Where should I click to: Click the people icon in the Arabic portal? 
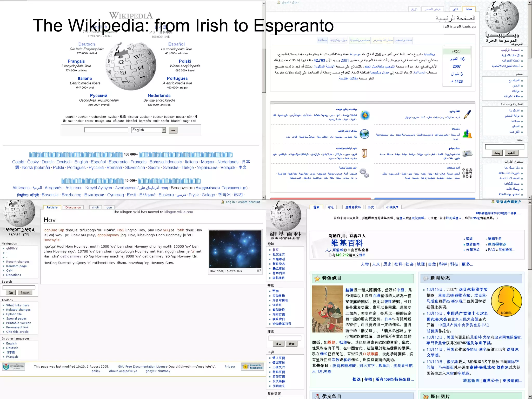[467, 134]
